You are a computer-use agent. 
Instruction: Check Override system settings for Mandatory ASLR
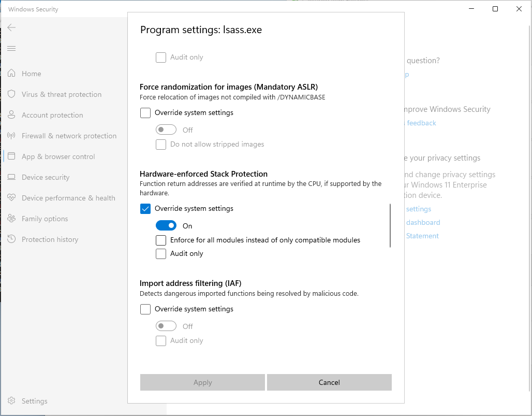[x=145, y=113]
